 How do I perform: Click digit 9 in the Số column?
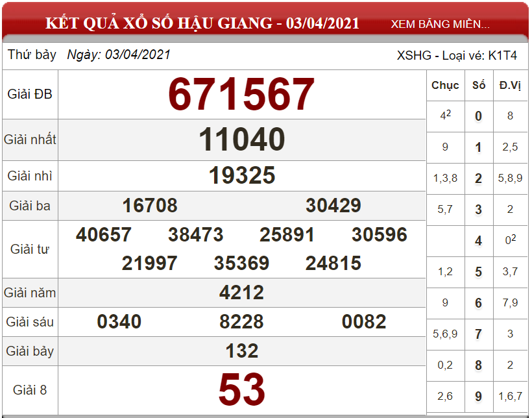pos(478,397)
